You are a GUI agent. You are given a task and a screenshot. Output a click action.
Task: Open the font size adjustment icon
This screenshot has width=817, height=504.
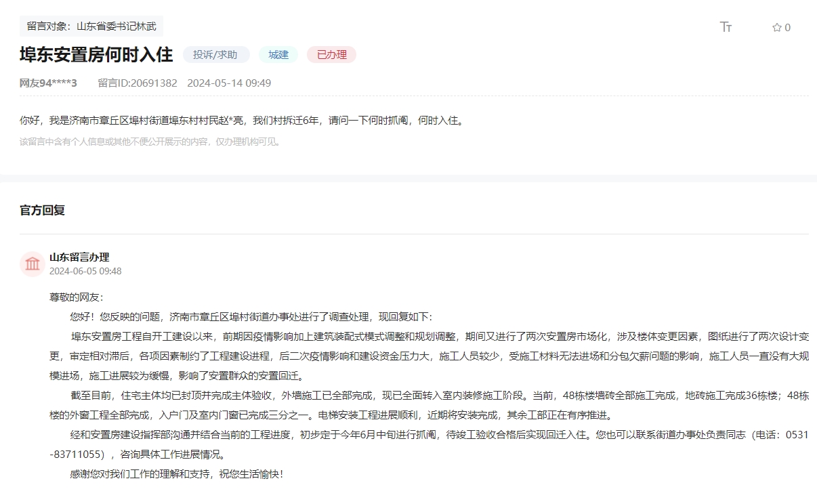(x=726, y=27)
